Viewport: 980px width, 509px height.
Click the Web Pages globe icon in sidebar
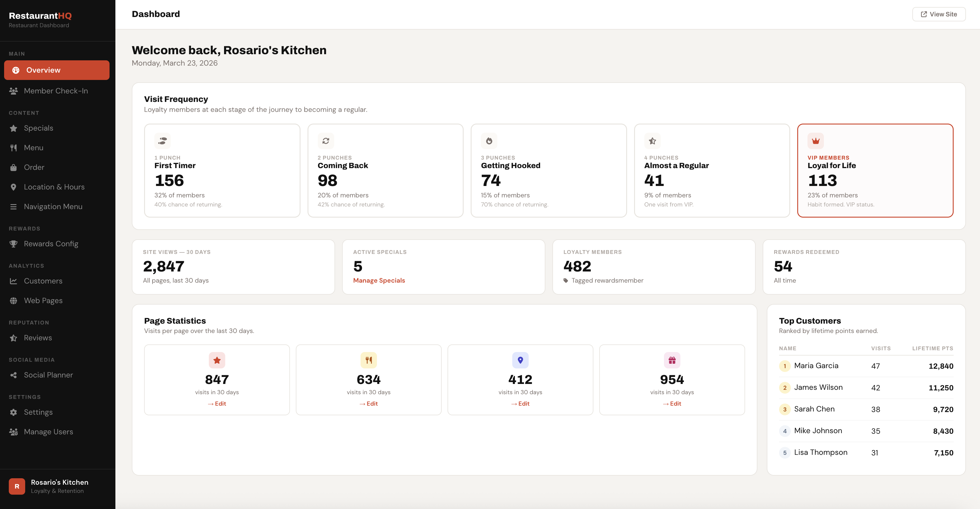14,300
